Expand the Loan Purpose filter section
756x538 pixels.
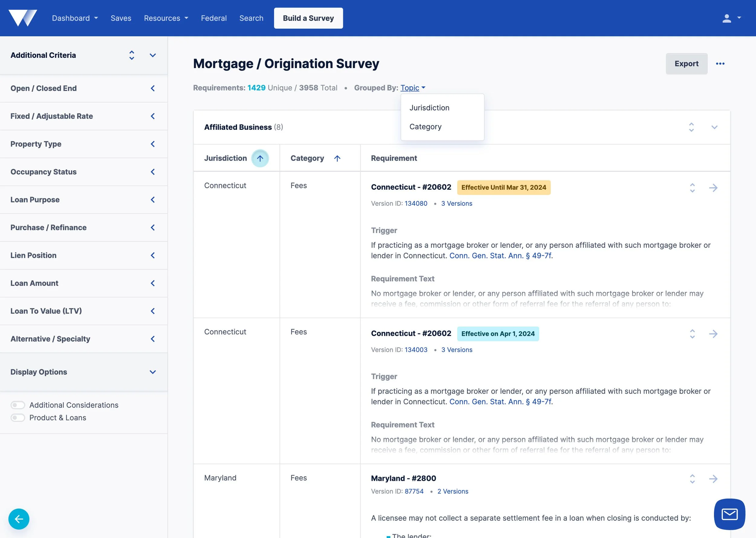(153, 200)
